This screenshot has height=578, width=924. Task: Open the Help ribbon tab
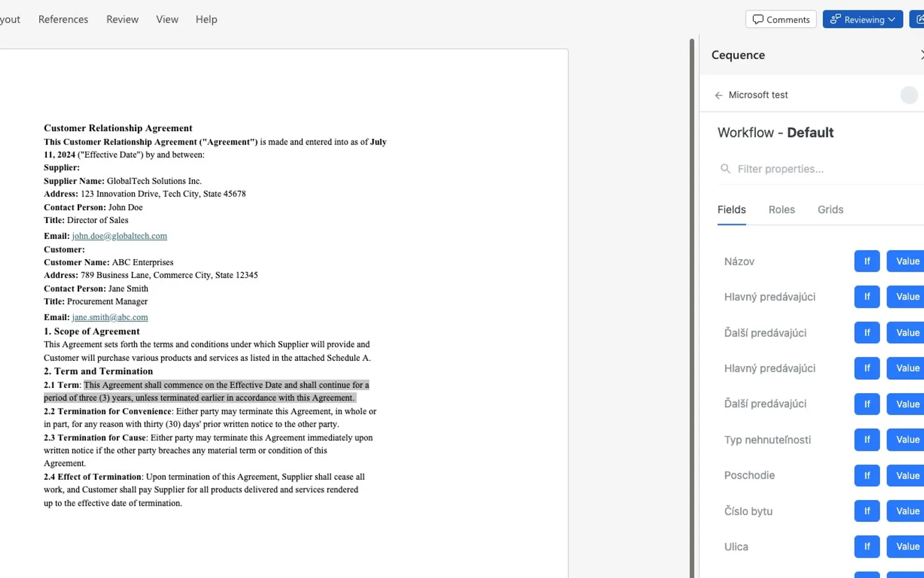click(x=206, y=19)
